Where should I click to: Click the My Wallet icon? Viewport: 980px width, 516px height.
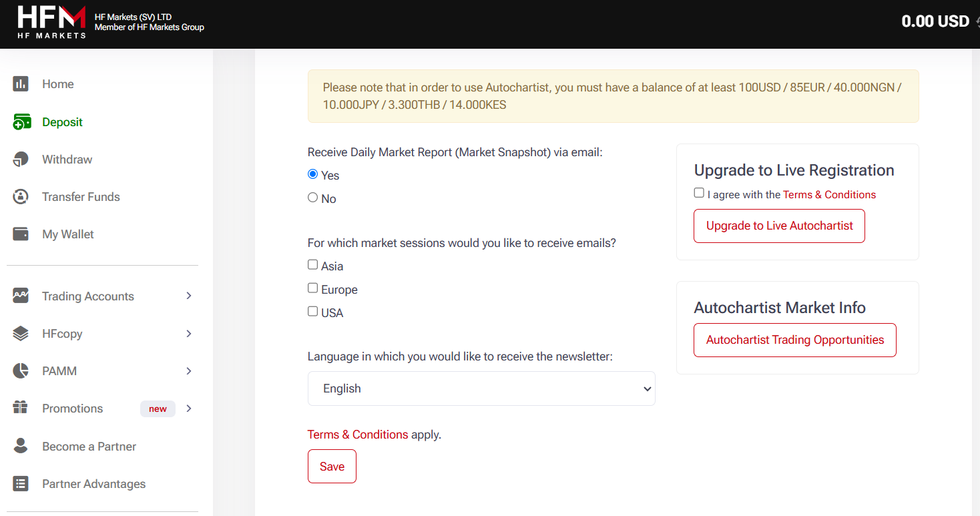(21, 234)
